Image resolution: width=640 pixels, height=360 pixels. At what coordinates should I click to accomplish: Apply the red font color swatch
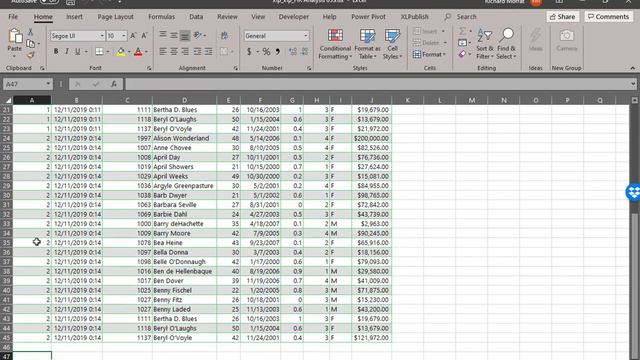(x=138, y=52)
